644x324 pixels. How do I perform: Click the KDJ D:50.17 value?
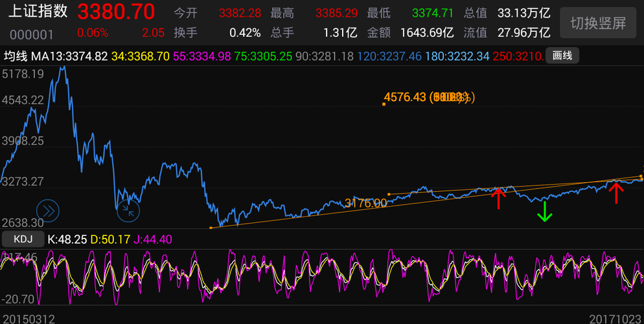coord(110,239)
